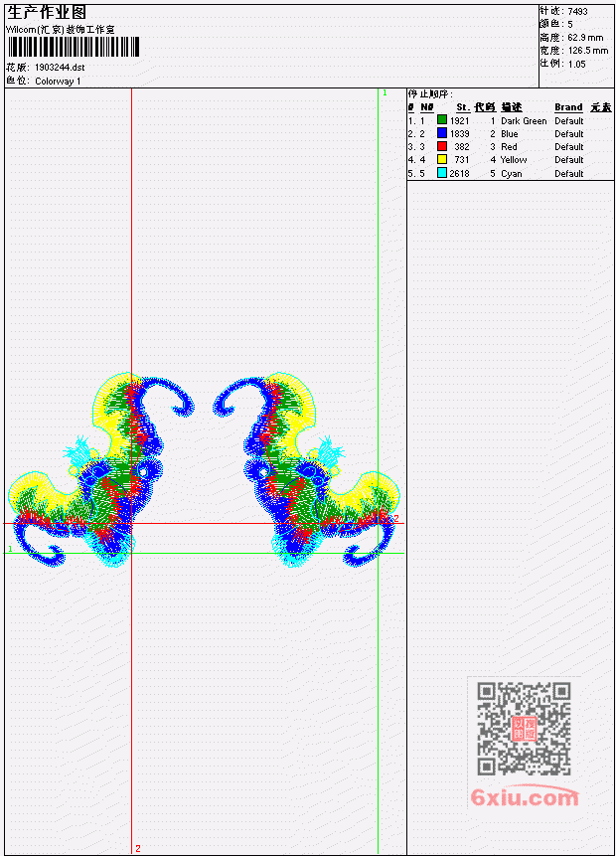
Task: Click the Wilcom studio name text
Action: 61,30
